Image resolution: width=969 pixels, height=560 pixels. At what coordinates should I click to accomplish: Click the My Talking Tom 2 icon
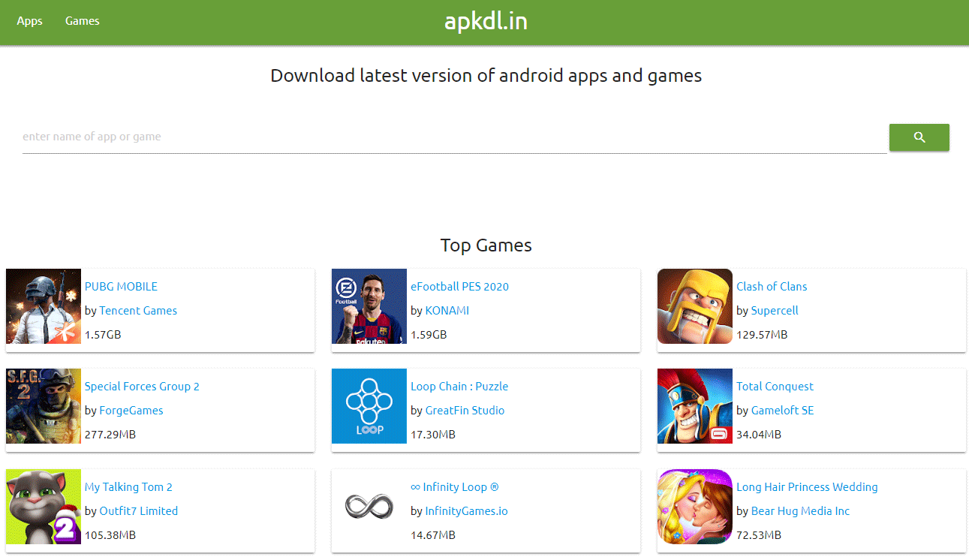(x=44, y=507)
